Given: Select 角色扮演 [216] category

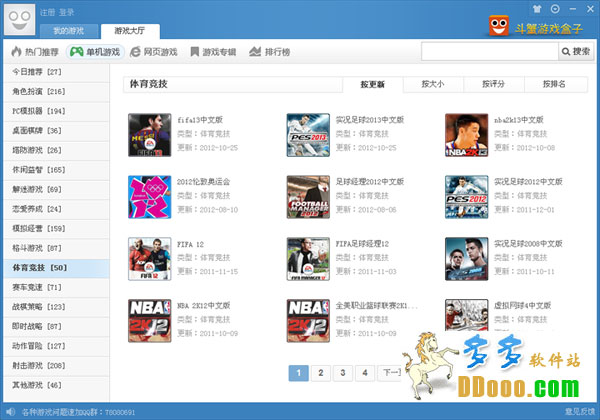Looking at the screenshot, I should (56, 91).
